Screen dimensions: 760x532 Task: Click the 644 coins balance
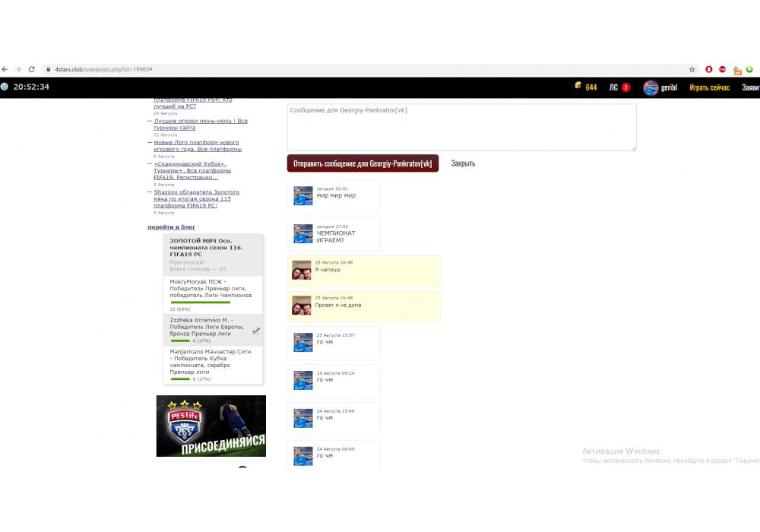click(x=591, y=87)
